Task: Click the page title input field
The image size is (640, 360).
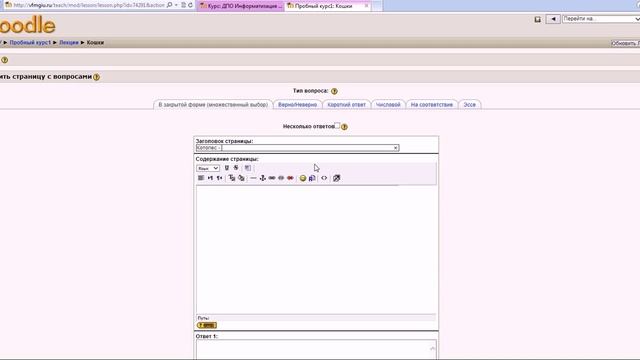Action: coord(297,148)
